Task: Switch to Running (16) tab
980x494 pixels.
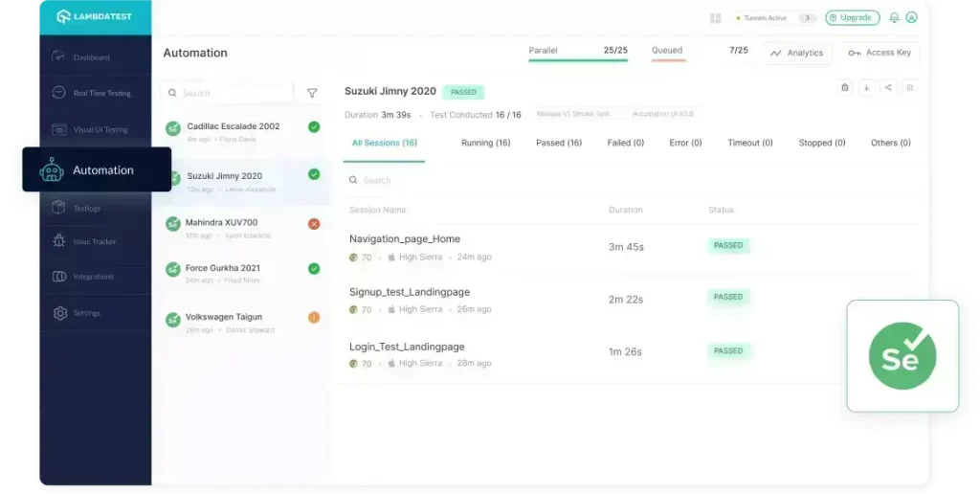Action: click(485, 143)
